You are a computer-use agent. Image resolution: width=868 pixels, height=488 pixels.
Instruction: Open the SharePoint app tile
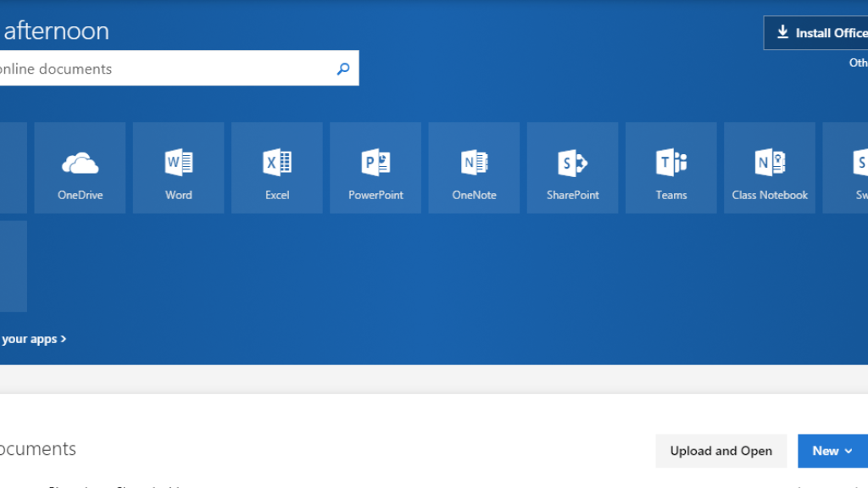(x=572, y=168)
